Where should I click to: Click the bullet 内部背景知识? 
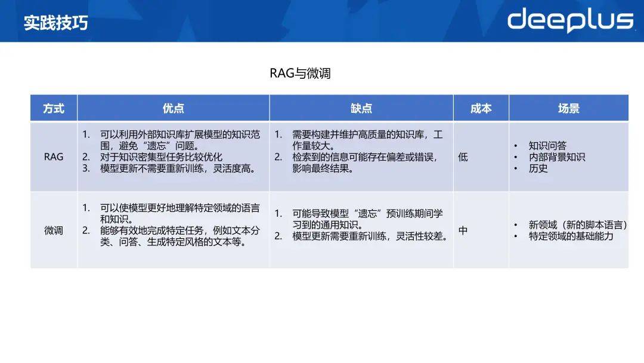point(557,157)
